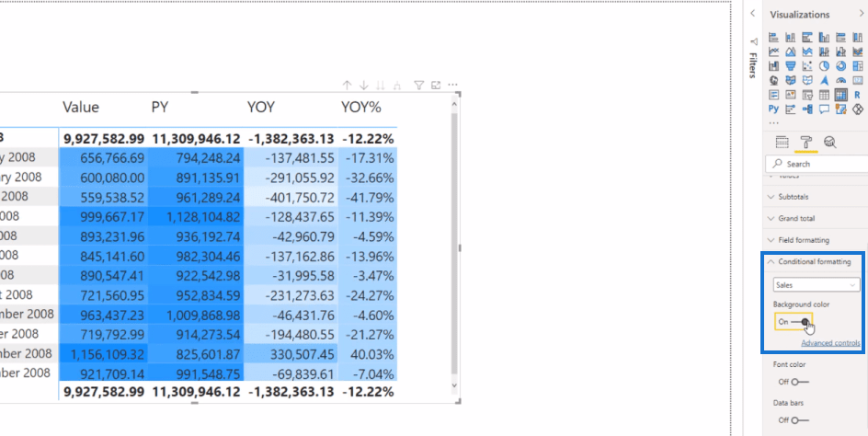Image resolution: width=868 pixels, height=436 pixels.
Task: Select the Card visual
Action: coord(858,81)
